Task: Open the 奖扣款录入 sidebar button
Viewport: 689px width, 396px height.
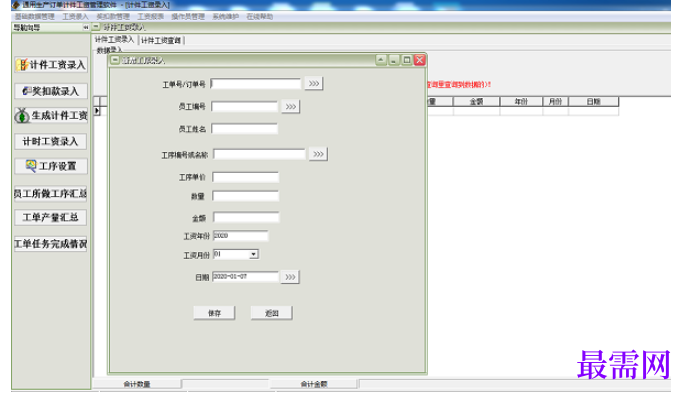Action: pyautogui.click(x=51, y=91)
